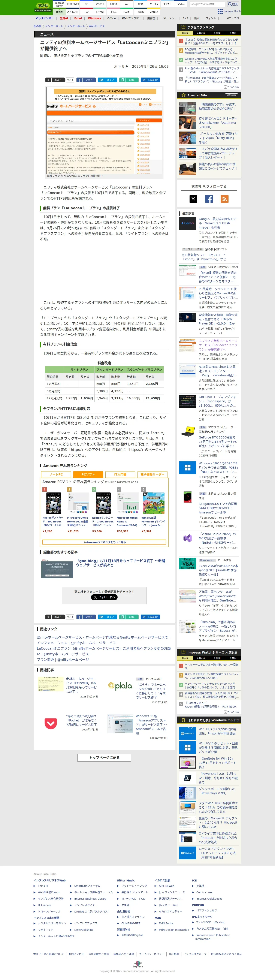Share via Facebook シェア button under the article date
The width and height of the screenshot is (275, 980).
pos(86,80)
